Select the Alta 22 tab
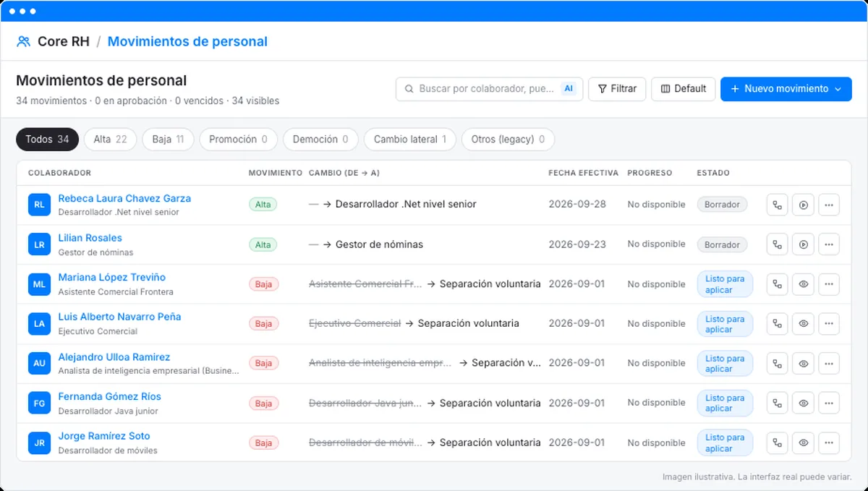This screenshot has width=868, height=491. tap(110, 140)
